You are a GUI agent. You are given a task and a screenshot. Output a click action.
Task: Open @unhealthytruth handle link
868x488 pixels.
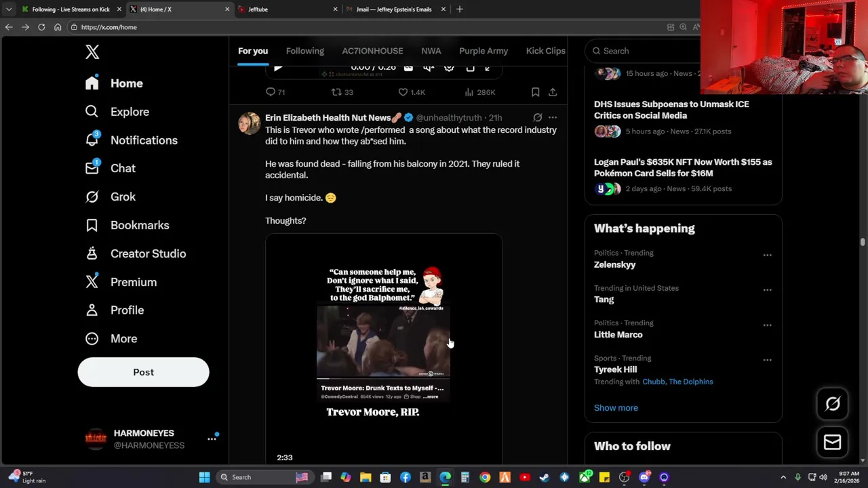(449, 118)
